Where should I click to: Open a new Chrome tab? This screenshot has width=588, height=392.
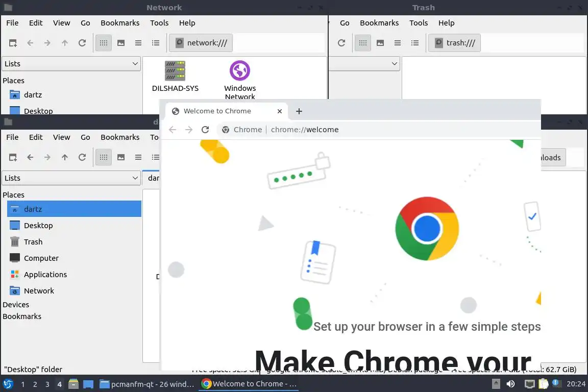click(299, 111)
